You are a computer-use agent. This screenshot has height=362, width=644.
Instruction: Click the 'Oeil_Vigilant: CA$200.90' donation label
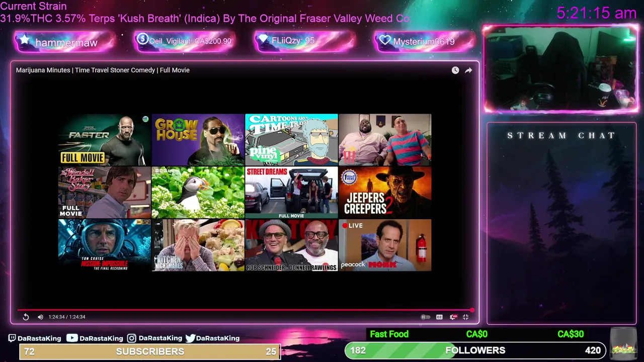click(x=190, y=41)
